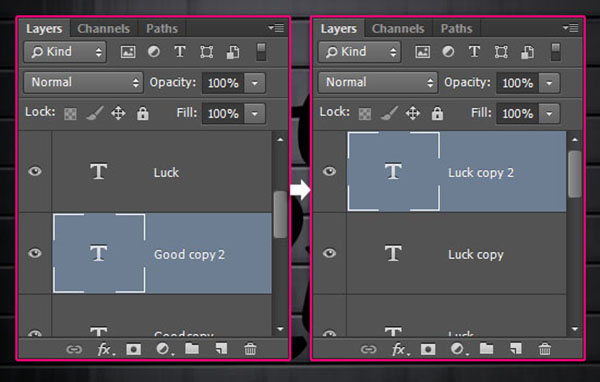600x382 pixels.
Task: Click Fill 100% field in right panel
Action: [x=518, y=113]
